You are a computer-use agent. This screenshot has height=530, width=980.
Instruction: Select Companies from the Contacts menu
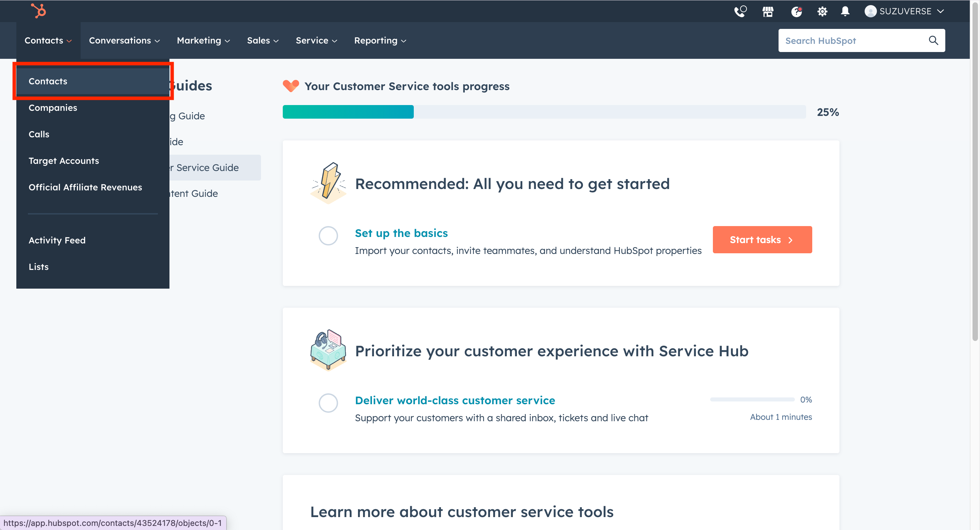(x=53, y=107)
